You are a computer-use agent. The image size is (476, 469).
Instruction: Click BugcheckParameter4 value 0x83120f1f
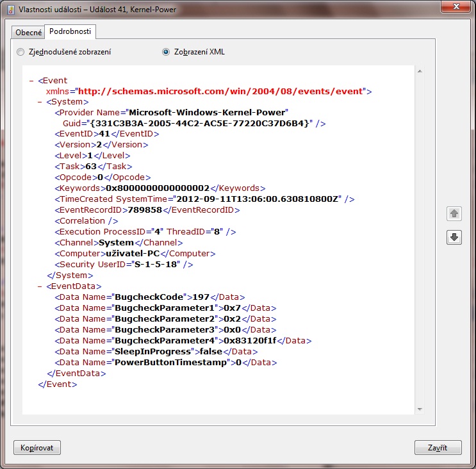coord(250,341)
